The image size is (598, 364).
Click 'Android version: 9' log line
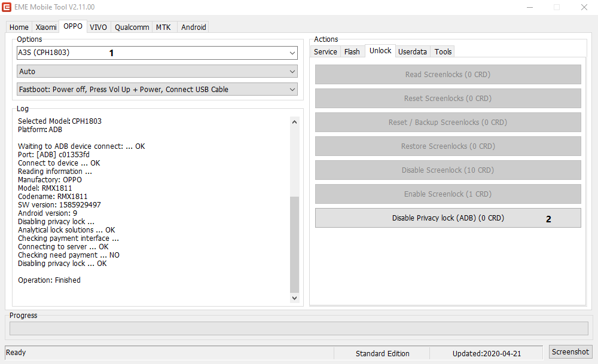coord(47,213)
